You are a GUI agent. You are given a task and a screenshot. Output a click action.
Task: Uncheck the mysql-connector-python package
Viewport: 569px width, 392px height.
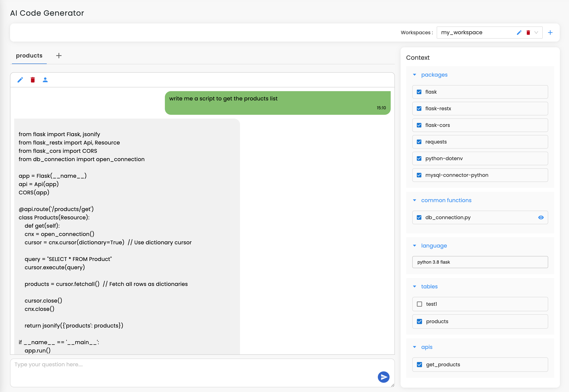pos(419,175)
